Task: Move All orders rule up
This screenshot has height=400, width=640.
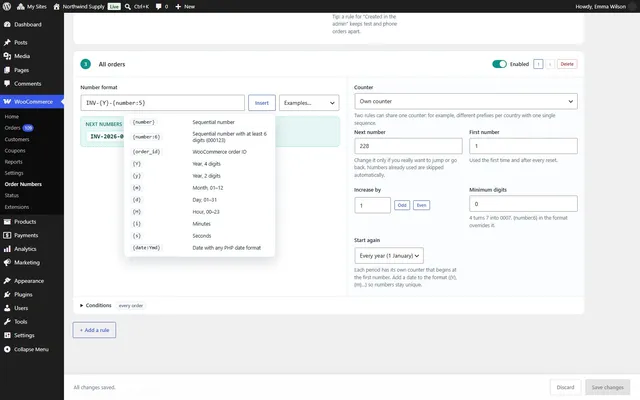Action: tap(538, 64)
